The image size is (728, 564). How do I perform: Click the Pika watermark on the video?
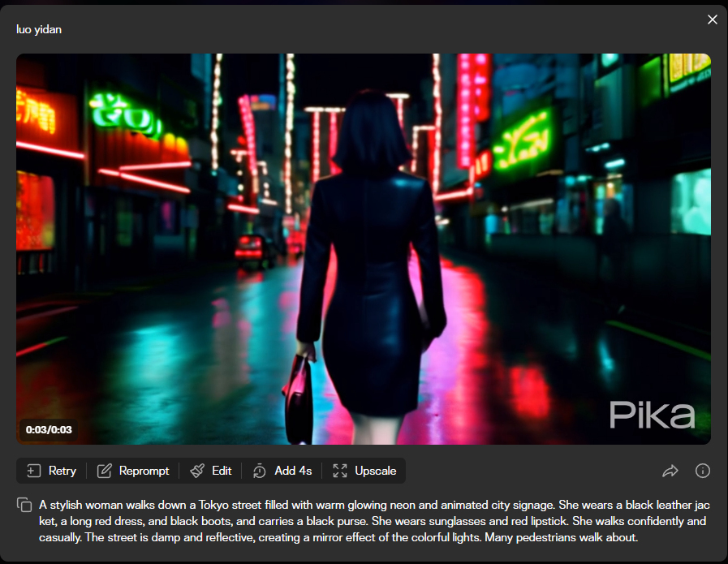pos(652,415)
